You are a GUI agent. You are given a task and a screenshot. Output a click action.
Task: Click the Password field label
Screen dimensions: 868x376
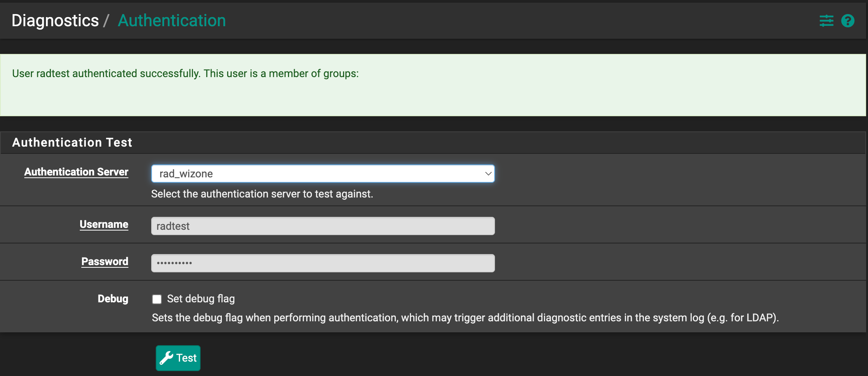pyautogui.click(x=104, y=261)
